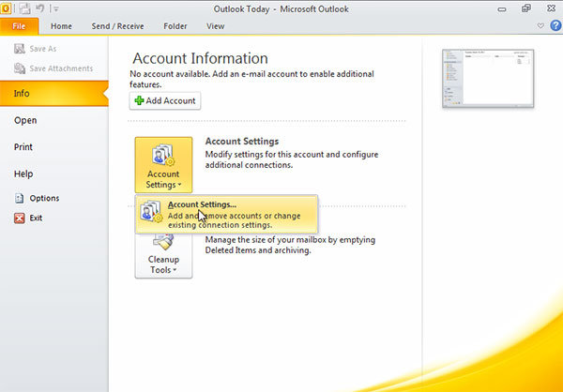Click the Save As icon in Backstage menu
Viewport: 563px width, 392px height.
20,49
